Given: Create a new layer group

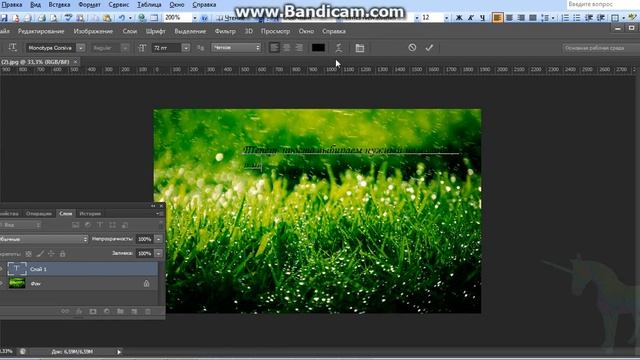Looking at the screenshot, I should tap(120, 311).
